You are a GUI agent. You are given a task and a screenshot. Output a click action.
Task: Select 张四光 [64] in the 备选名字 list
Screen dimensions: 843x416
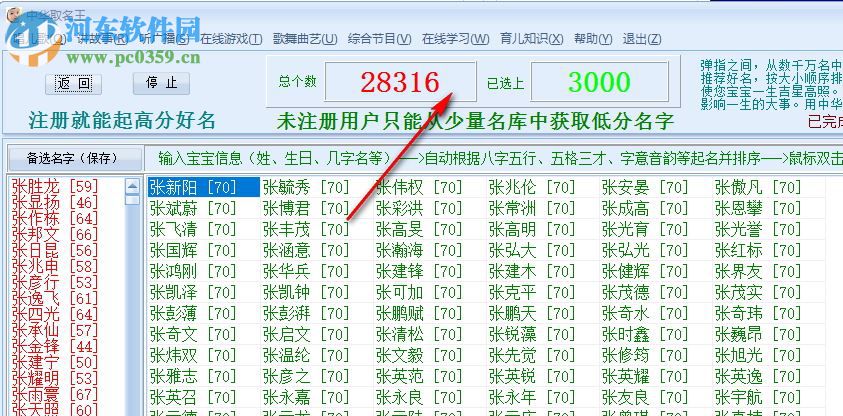(55, 314)
